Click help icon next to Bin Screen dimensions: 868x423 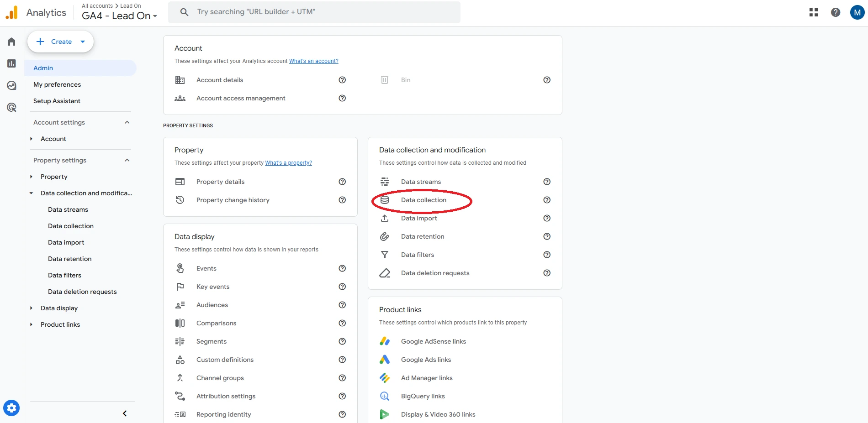pyautogui.click(x=547, y=80)
